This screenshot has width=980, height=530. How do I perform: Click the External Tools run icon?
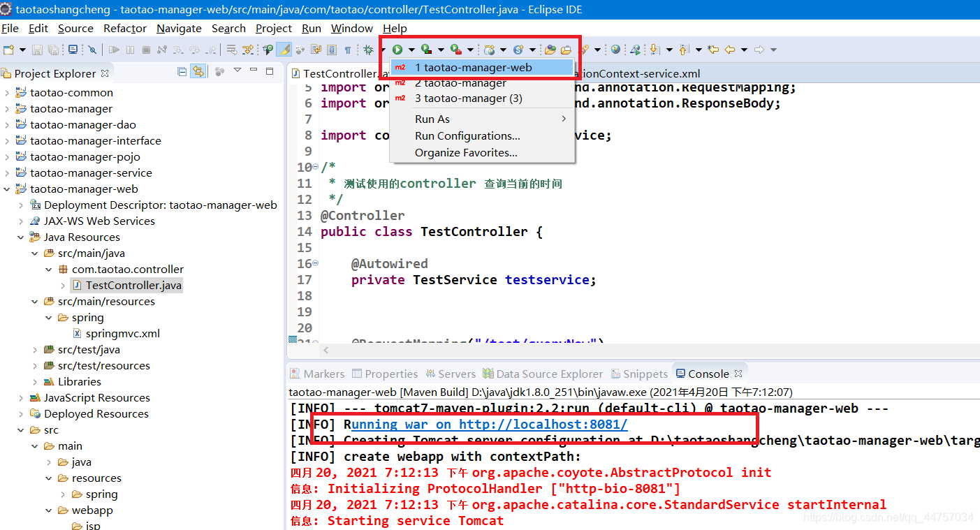pyautogui.click(x=455, y=50)
